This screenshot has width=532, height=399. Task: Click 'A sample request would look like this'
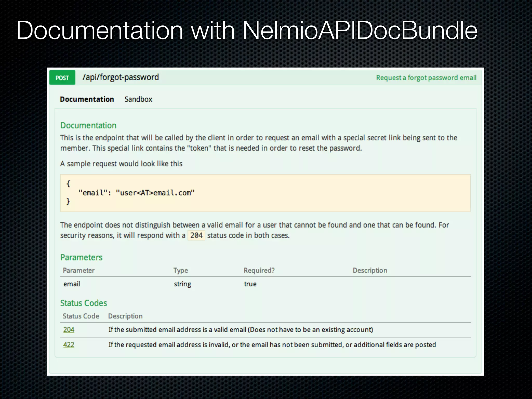click(x=121, y=164)
